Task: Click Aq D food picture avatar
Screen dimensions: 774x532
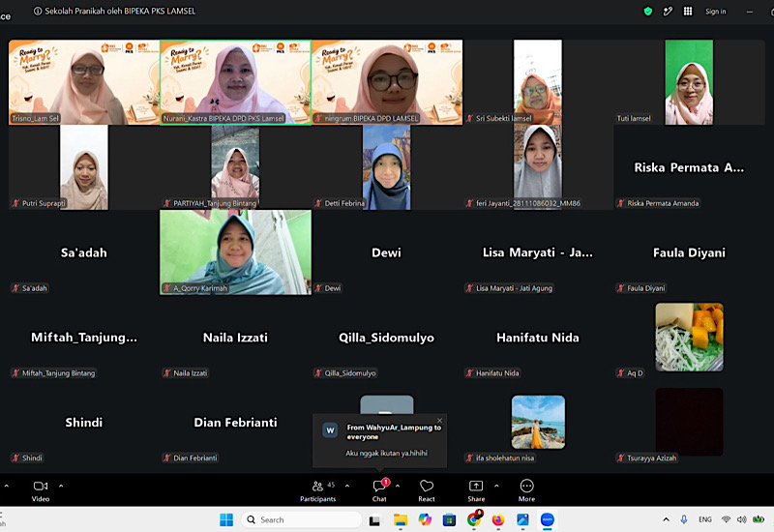Action: click(x=689, y=337)
